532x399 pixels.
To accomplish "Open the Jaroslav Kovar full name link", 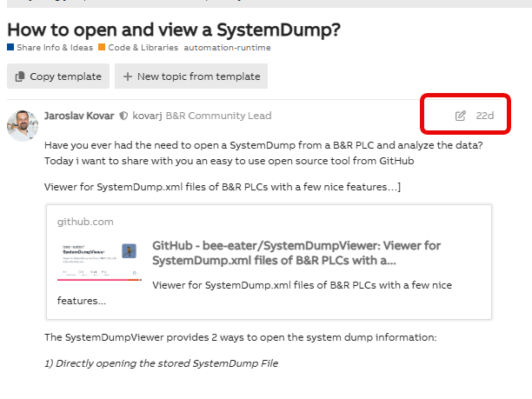I will [x=79, y=116].
